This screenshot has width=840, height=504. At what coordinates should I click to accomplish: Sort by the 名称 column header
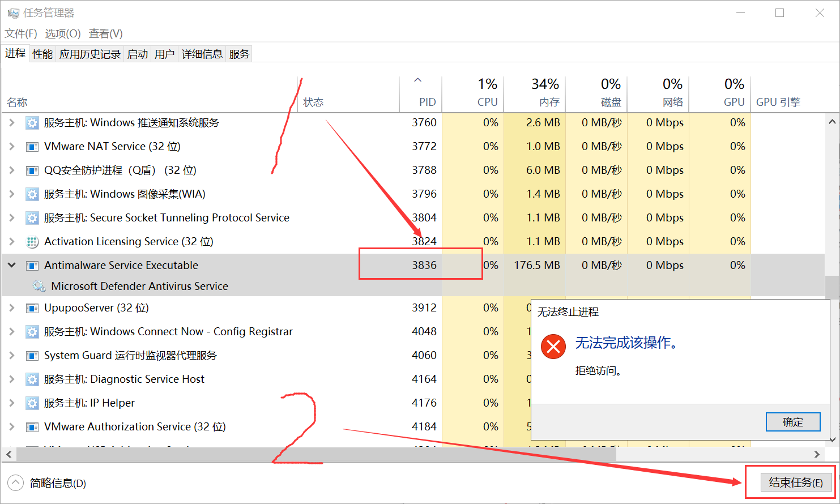pos(149,95)
